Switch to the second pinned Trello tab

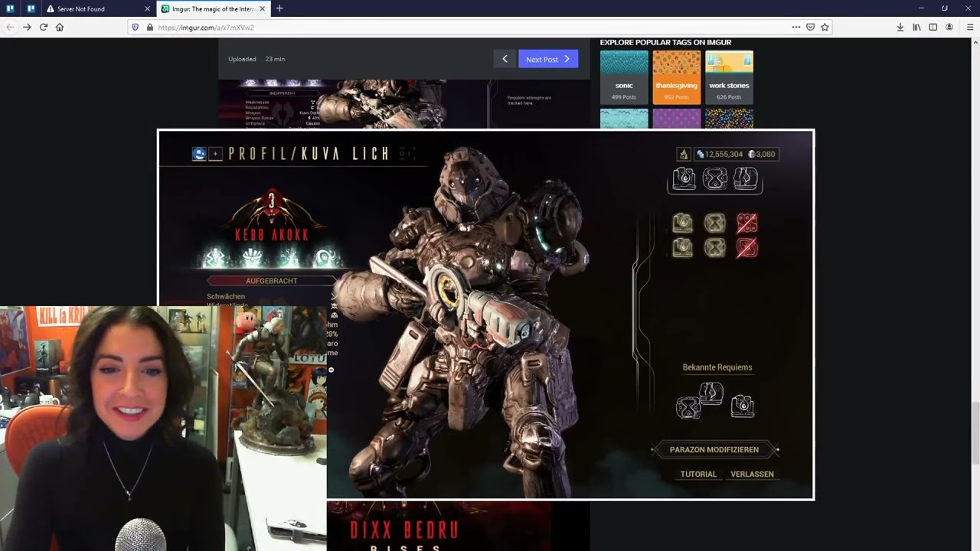(x=31, y=8)
